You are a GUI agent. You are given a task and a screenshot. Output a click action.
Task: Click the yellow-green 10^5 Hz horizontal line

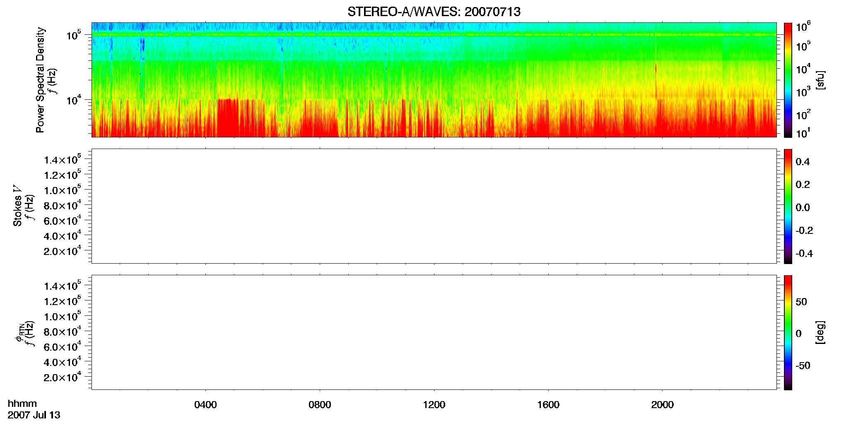(x=434, y=35)
